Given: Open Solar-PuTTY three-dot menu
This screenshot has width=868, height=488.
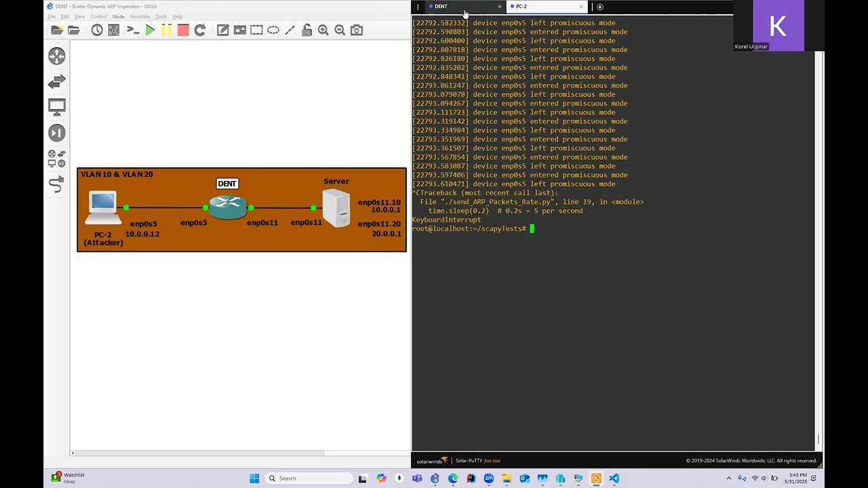Looking at the screenshot, I should 418,7.
